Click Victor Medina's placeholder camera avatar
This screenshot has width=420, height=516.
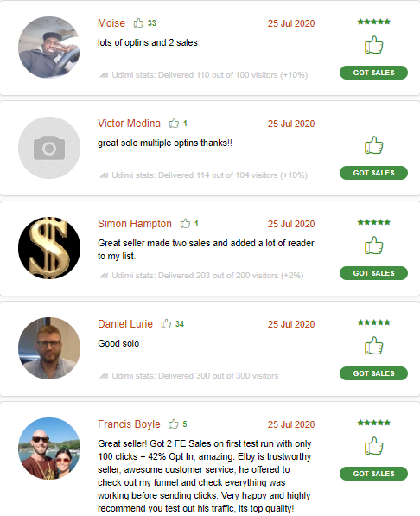(x=49, y=148)
